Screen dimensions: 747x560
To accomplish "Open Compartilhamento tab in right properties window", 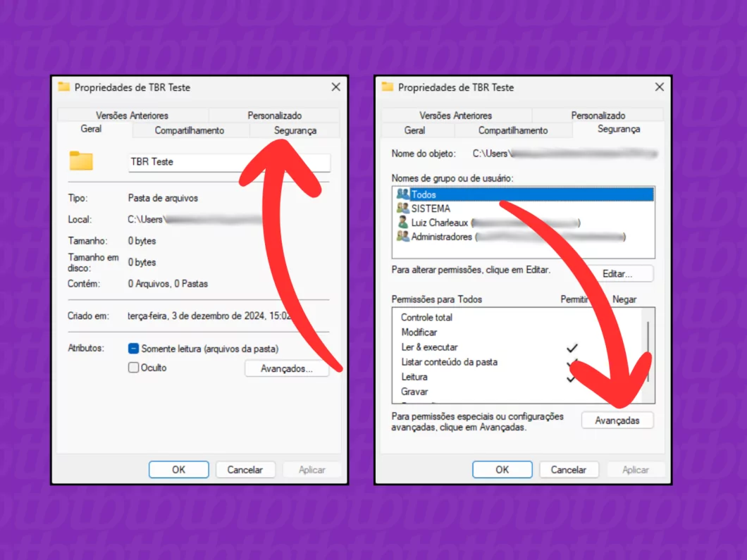I will click(x=513, y=130).
